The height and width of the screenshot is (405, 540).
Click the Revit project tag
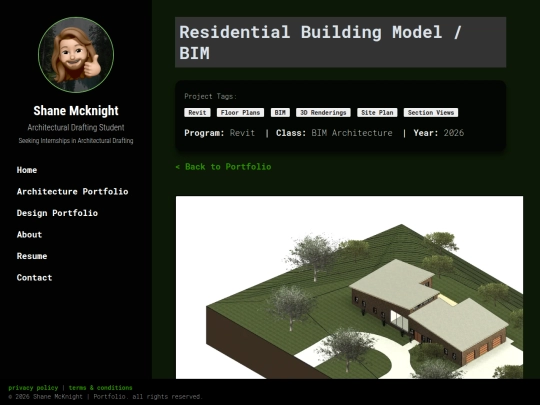197,113
